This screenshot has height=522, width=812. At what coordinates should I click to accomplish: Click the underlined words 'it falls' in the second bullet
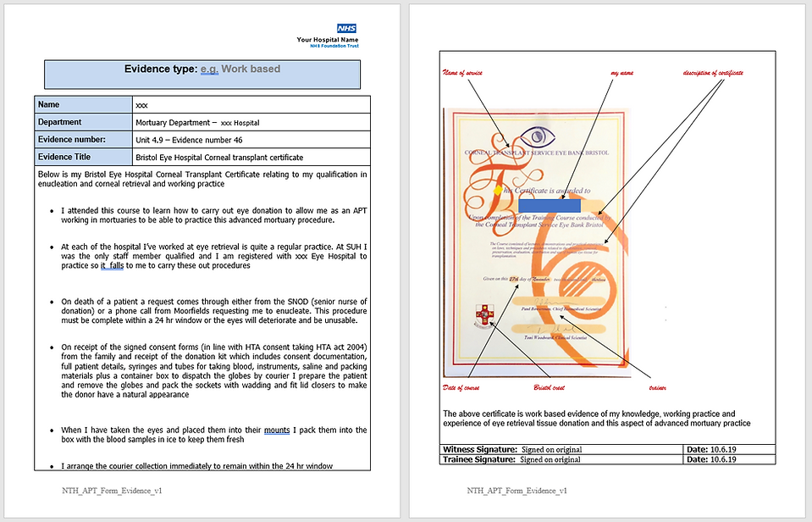[x=112, y=265]
